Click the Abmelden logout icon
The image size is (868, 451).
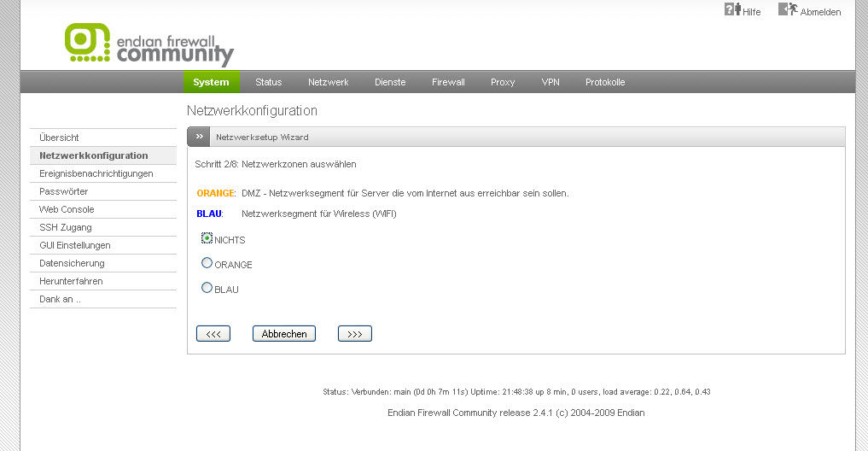[787, 9]
